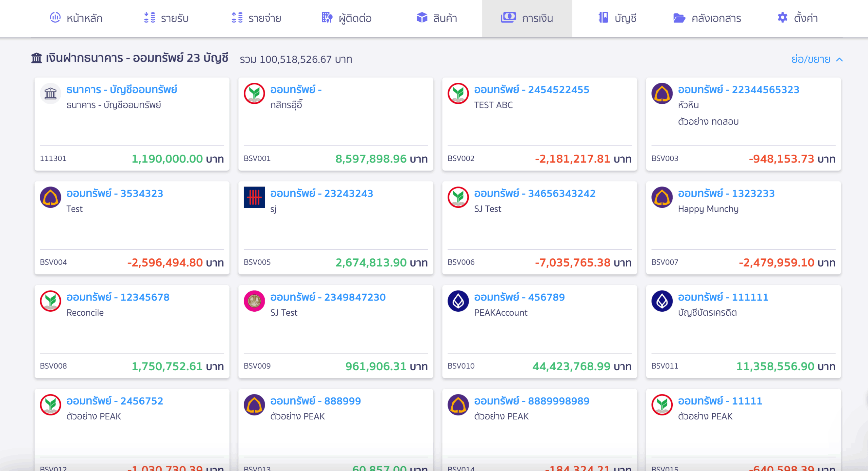Click the Kasikorn logo on BSV006 SJ Test card
Image resolution: width=868 pixels, height=471 pixels.
pos(458,197)
